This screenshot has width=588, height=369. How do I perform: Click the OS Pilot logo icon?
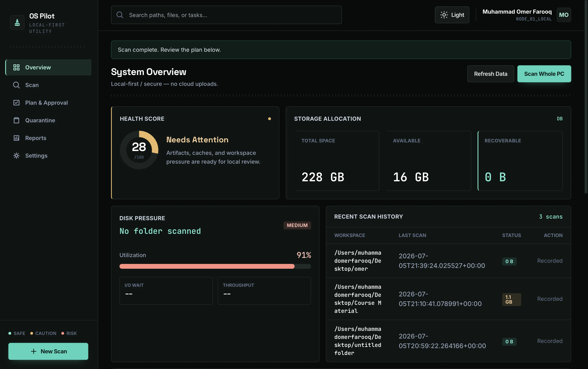click(x=17, y=22)
